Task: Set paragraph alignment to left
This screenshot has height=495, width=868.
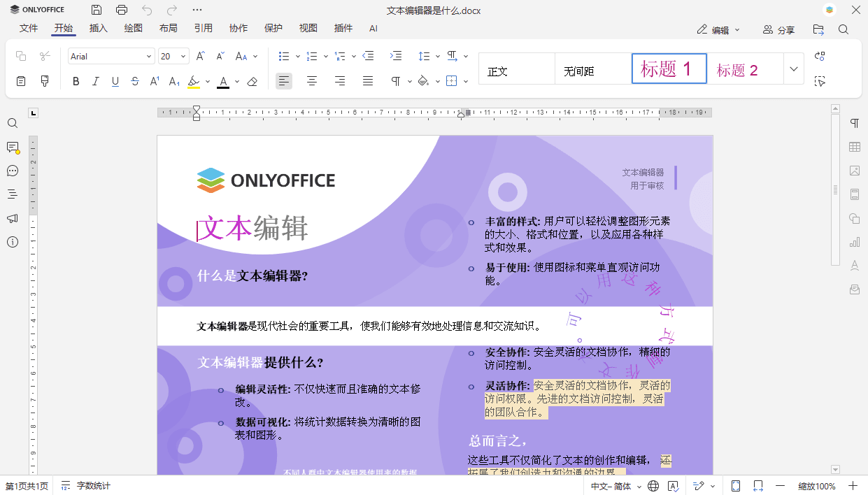Action: click(284, 81)
